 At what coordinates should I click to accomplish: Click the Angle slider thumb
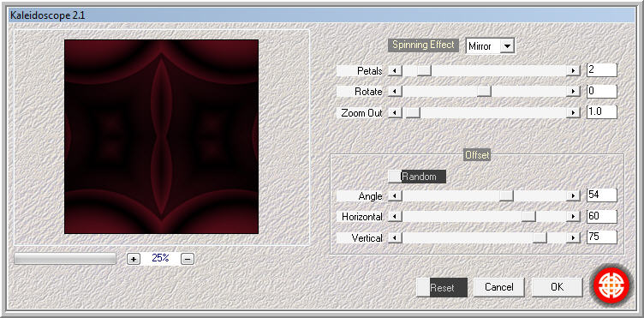506,196
